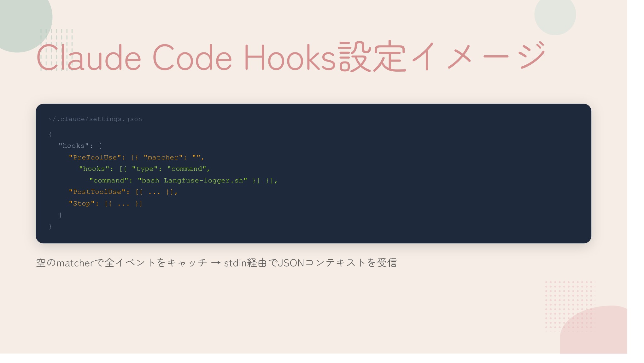
Task: Click the "matcher" key in the code
Action: [163, 158]
